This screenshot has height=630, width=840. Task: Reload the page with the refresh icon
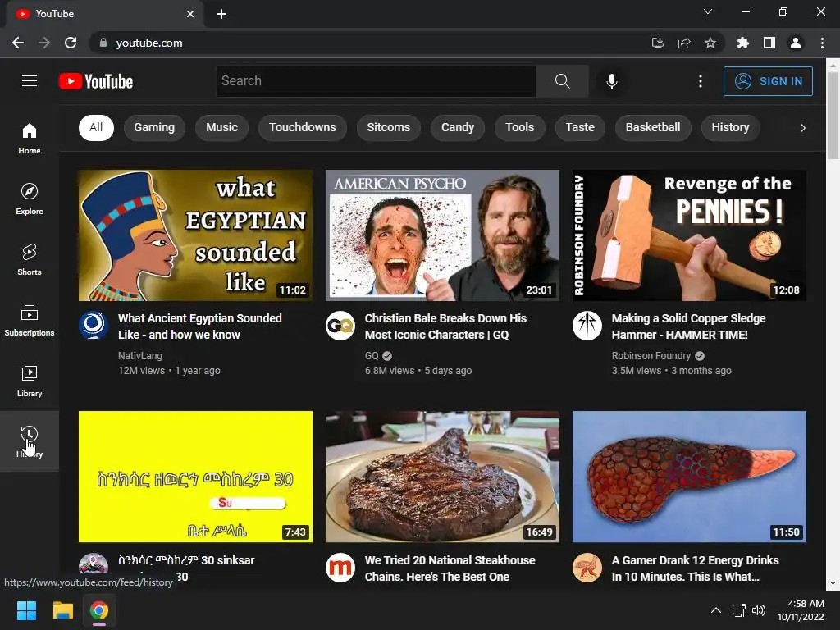[71, 43]
